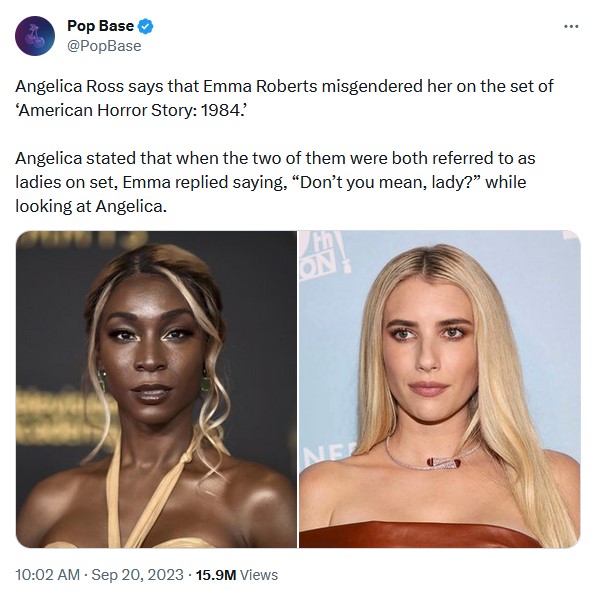Click the 10:02 AM timestamp
This screenshot has width=592, height=590.
pos(48,575)
